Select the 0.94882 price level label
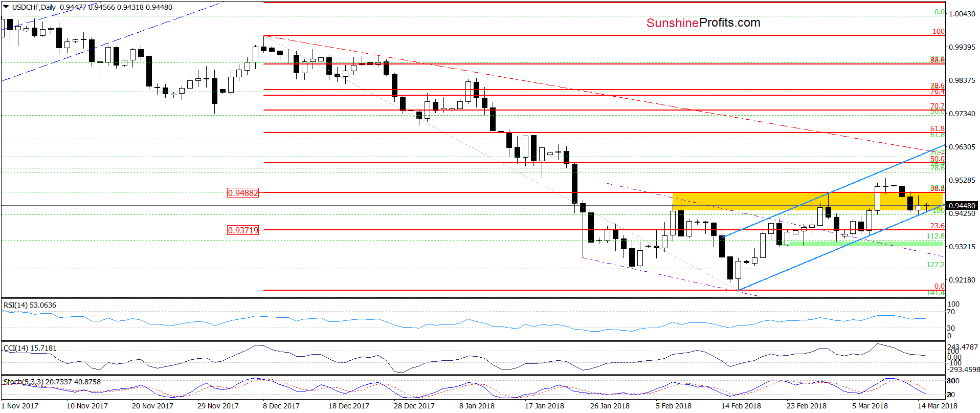The image size is (980, 413). coord(243,193)
